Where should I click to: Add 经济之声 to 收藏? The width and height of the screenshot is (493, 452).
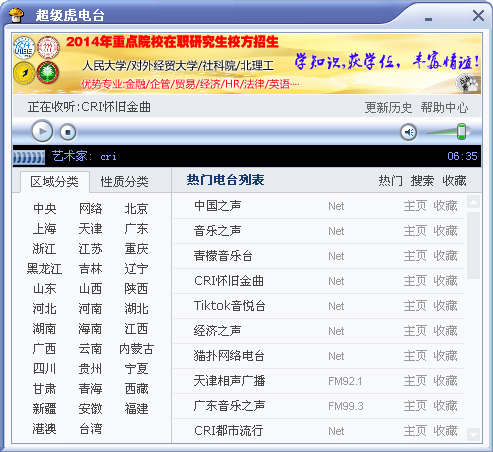pos(445,331)
